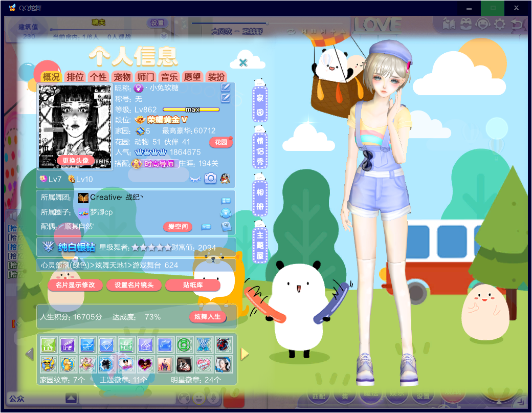532x413 pixels.
Task: Click the 设置 button in the room bar
Action: point(157,23)
